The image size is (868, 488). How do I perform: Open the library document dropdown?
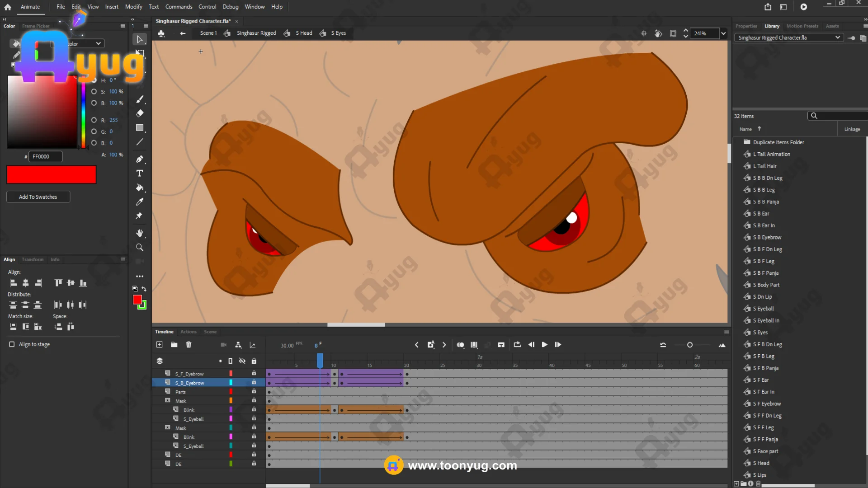click(x=837, y=38)
